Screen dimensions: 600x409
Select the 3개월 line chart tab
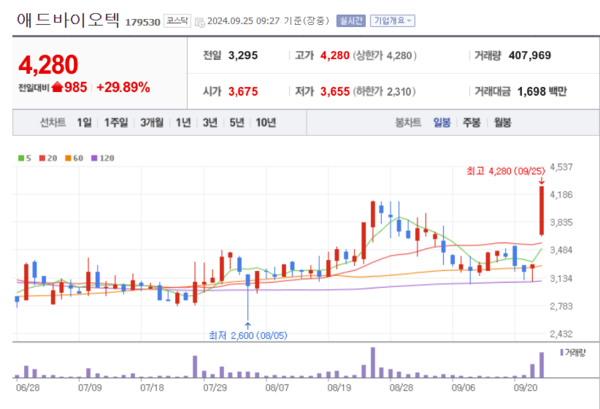(152, 122)
